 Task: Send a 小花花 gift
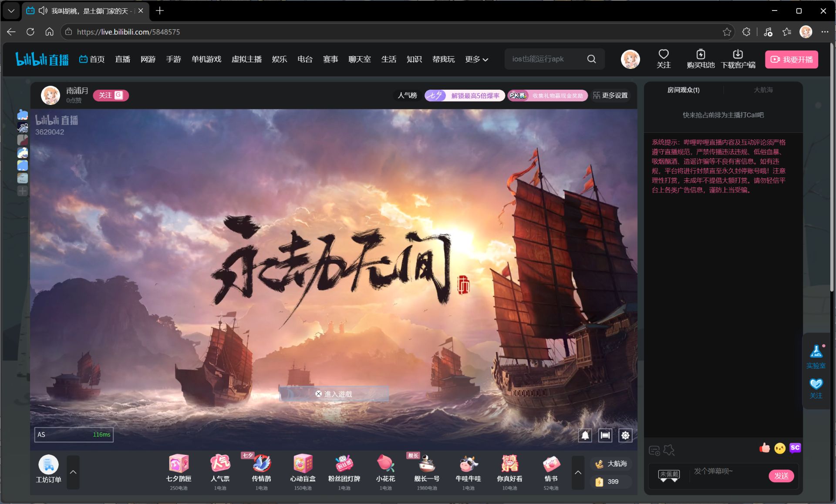pyautogui.click(x=385, y=472)
